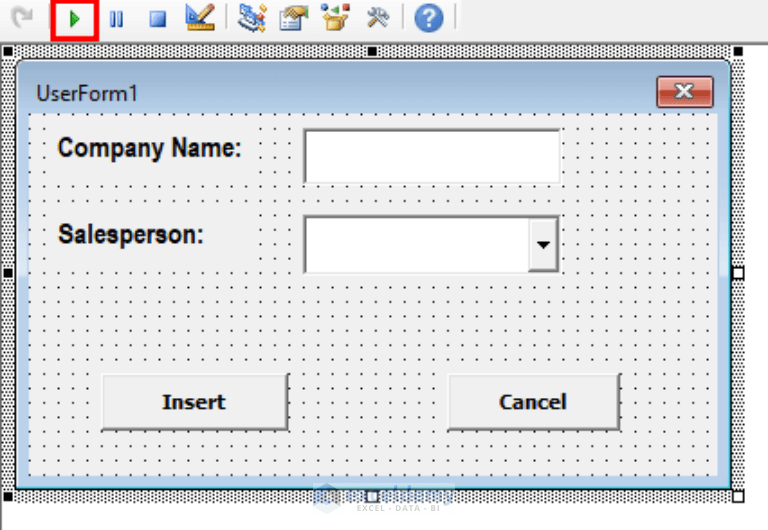The width and height of the screenshot is (768, 530).
Task: Open Project Explorer from toolbar
Action: point(252,18)
